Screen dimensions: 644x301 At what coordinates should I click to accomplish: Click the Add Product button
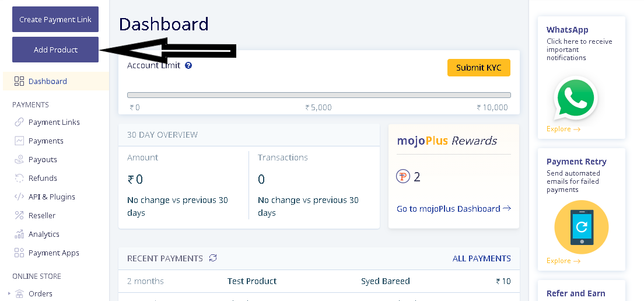tap(55, 50)
